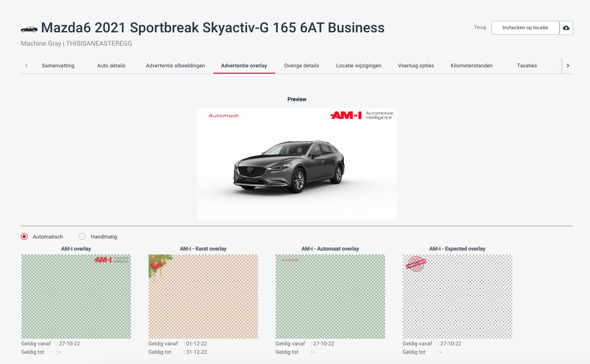Select the Automatisch radio button
The width and height of the screenshot is (590, 364).
pos(24,237)
